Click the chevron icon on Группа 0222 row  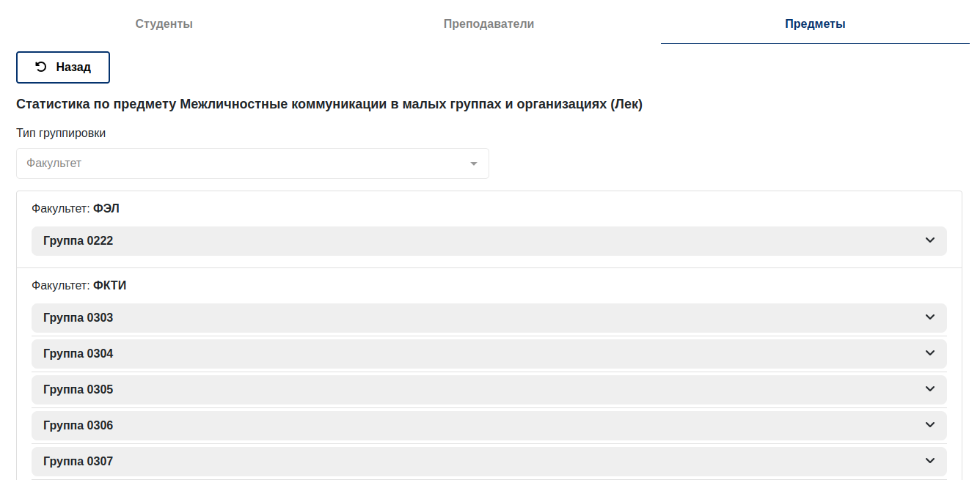pyautogui.click(x=930, y=240)
